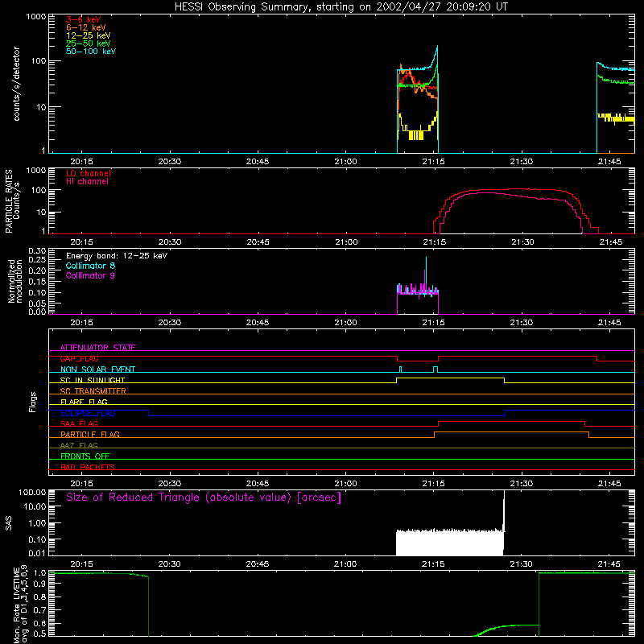Click the Collimator 8 modulation spike

pos(427,269)
